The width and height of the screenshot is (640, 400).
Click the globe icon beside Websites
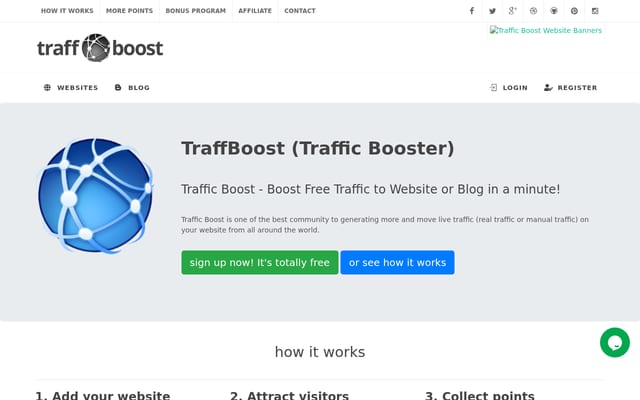[47, 87]
